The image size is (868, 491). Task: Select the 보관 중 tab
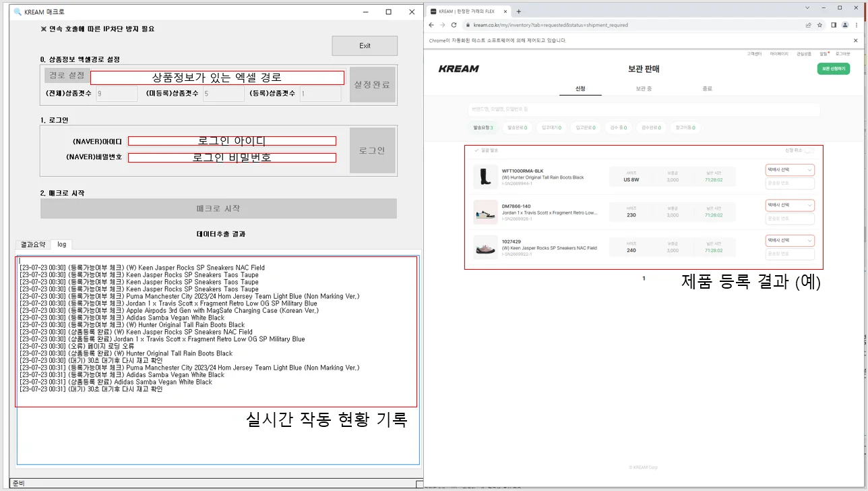pyautogui.click(x=644, y=88)
